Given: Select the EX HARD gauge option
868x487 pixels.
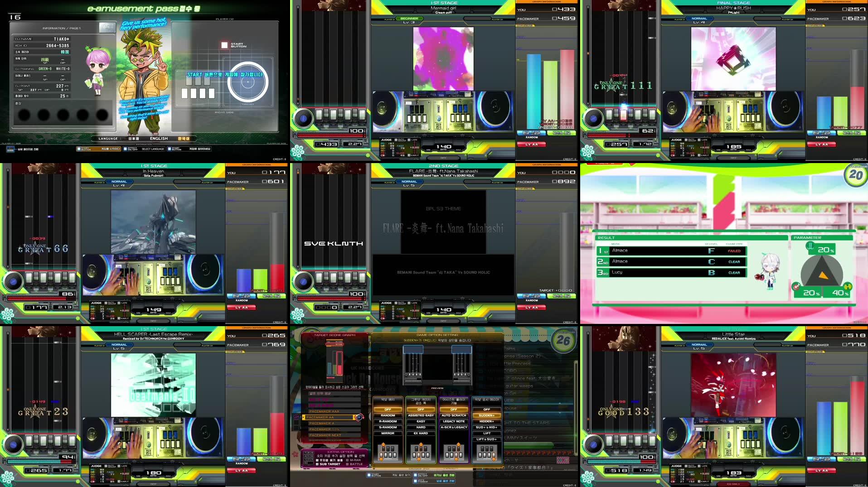Looking at the screenshot, I should pos(421,434).
